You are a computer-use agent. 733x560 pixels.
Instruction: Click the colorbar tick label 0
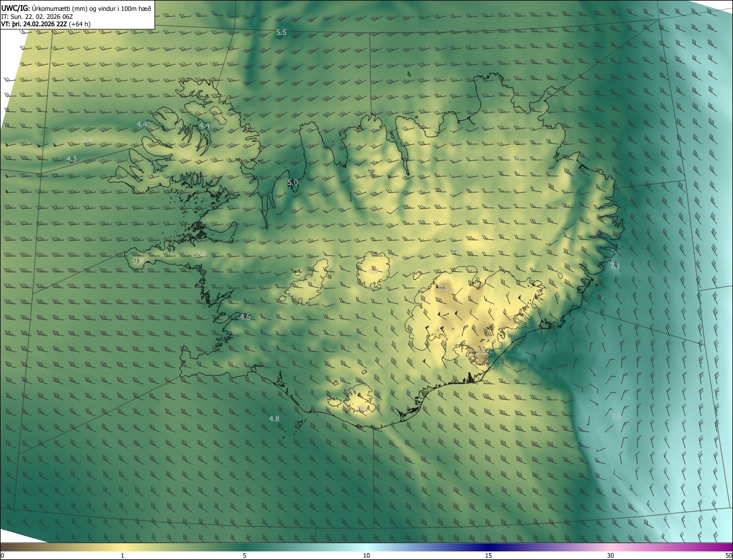coord(2,555)
